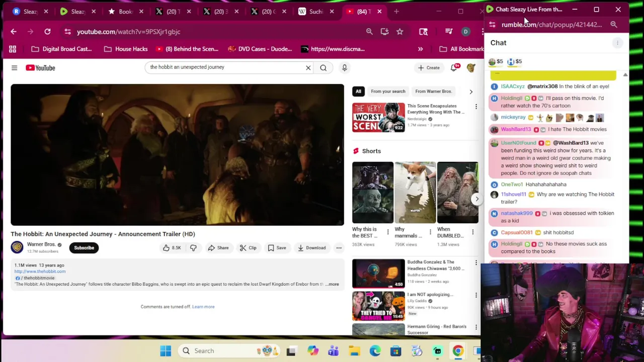
Task: Open thehobbit.com link in description
Action: click(40, 271)
